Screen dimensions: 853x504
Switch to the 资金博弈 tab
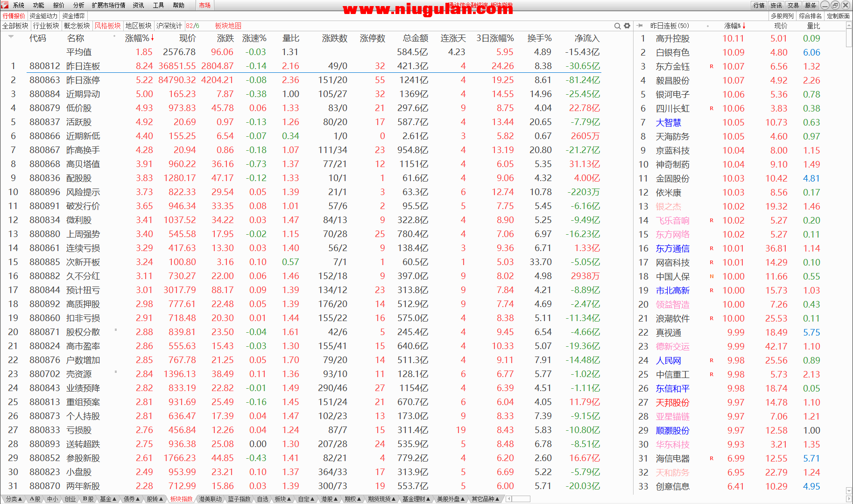[74, 16]
